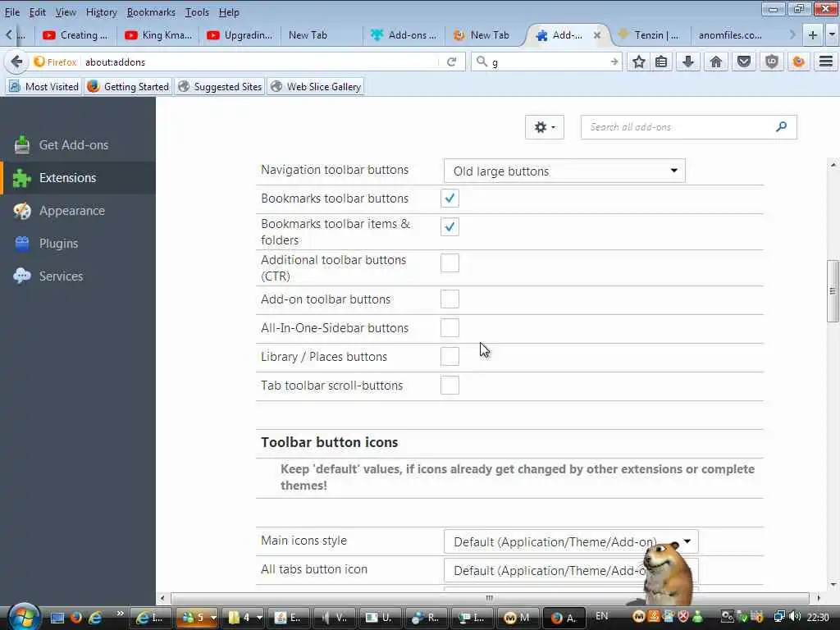Uncheck Bookmarks toolbar buttons checkbox

click(450, 199)
